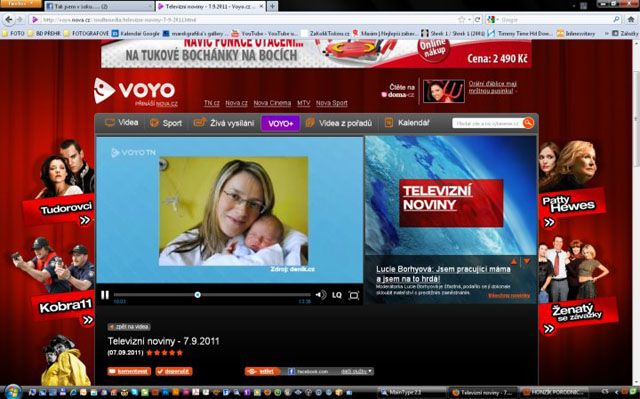
Task: Focus the site search input field
Action: click(487, 123)
